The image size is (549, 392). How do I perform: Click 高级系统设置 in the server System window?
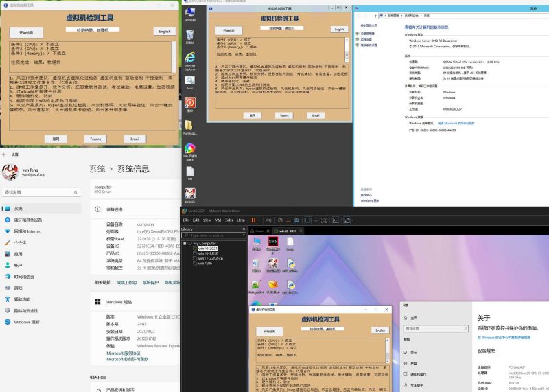click(369, 45)
